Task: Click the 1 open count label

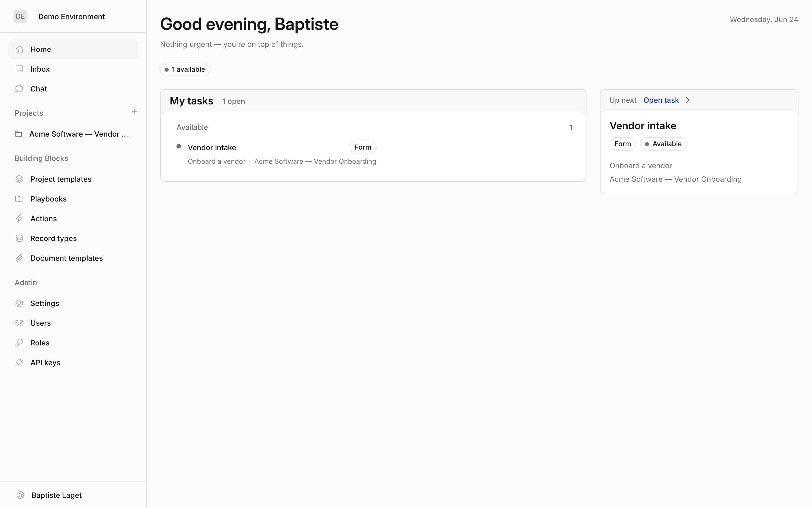Action: (x=233, y=101)
